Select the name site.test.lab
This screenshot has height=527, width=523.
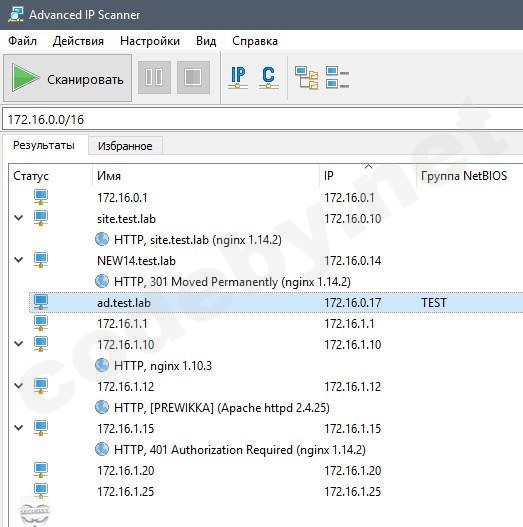(126, 219)
